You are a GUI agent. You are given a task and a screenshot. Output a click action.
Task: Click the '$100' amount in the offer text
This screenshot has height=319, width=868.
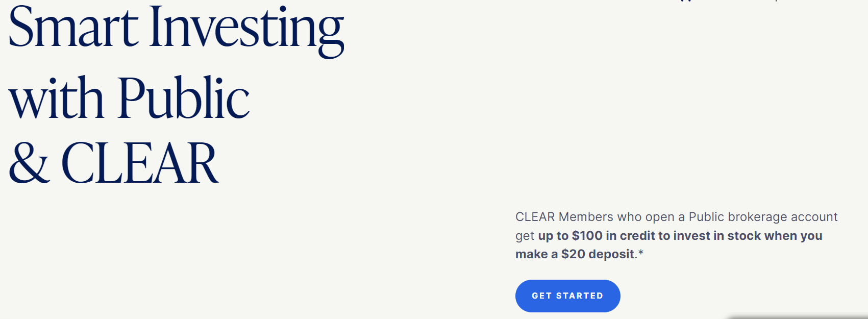587,236
